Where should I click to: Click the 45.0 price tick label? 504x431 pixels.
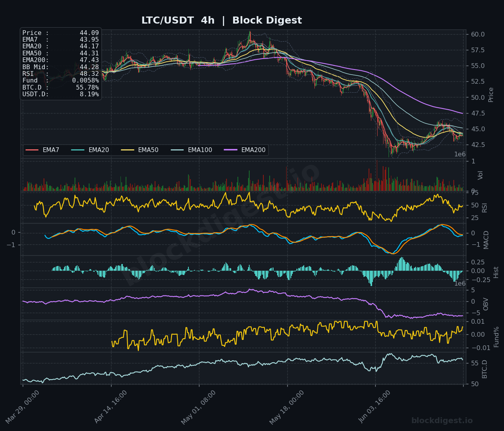[x=478, y=129]
